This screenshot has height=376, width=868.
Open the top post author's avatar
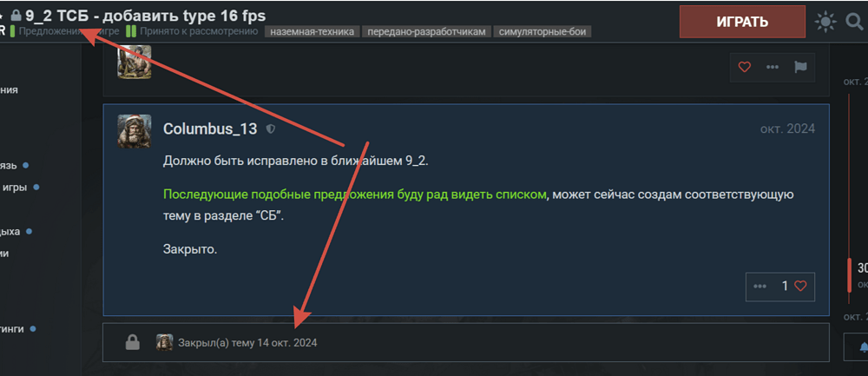pos(135,62)
